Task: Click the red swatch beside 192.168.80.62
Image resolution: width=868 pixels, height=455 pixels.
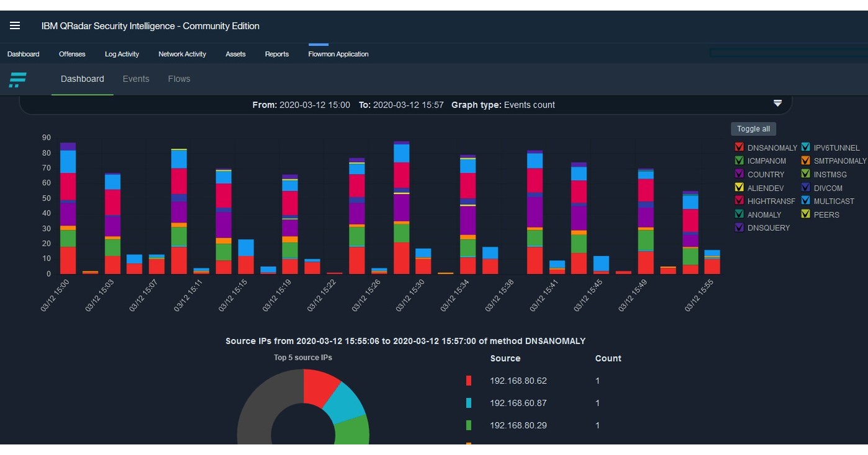Action: pos(468,381)
